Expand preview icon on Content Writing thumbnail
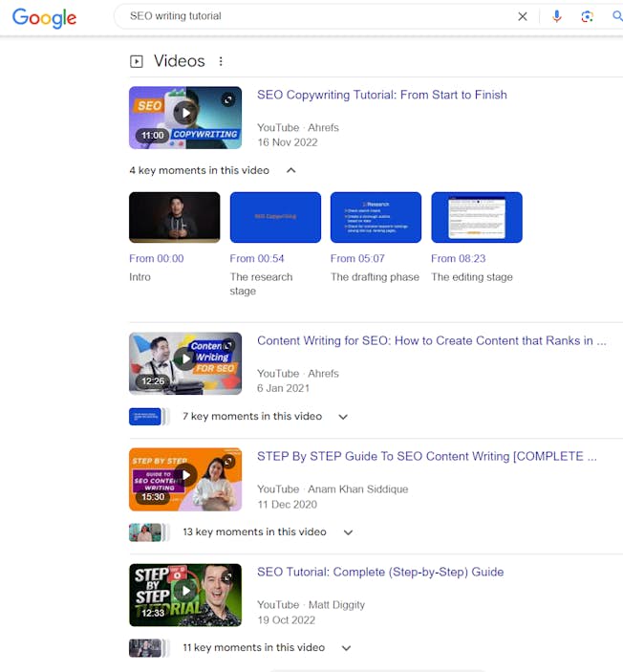The image size is (623, 672). point(228,345)
